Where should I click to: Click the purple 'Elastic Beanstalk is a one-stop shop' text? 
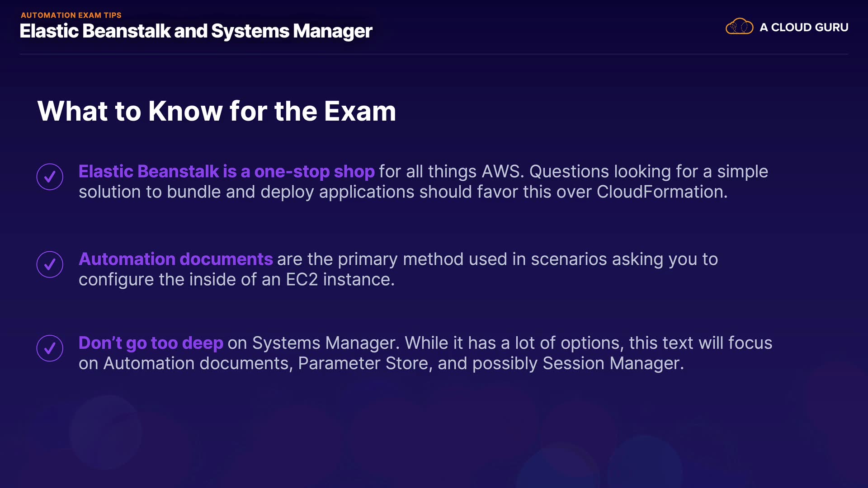(226, 172)
